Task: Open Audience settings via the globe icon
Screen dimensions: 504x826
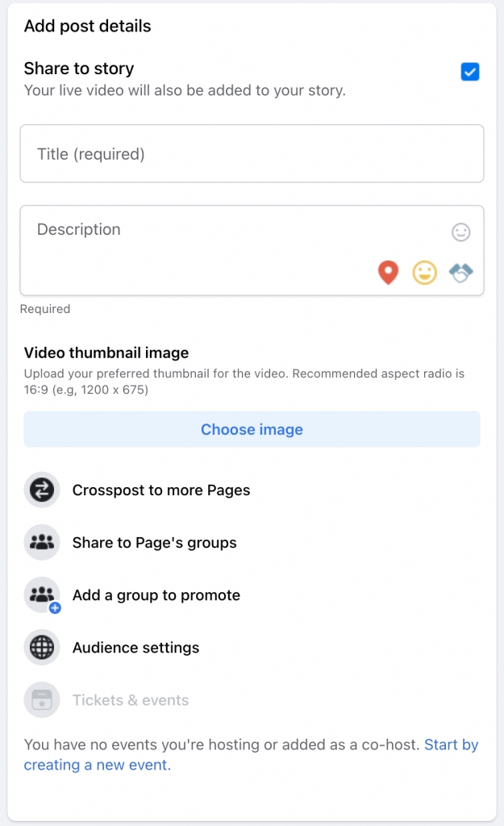Action: (42, 647)
